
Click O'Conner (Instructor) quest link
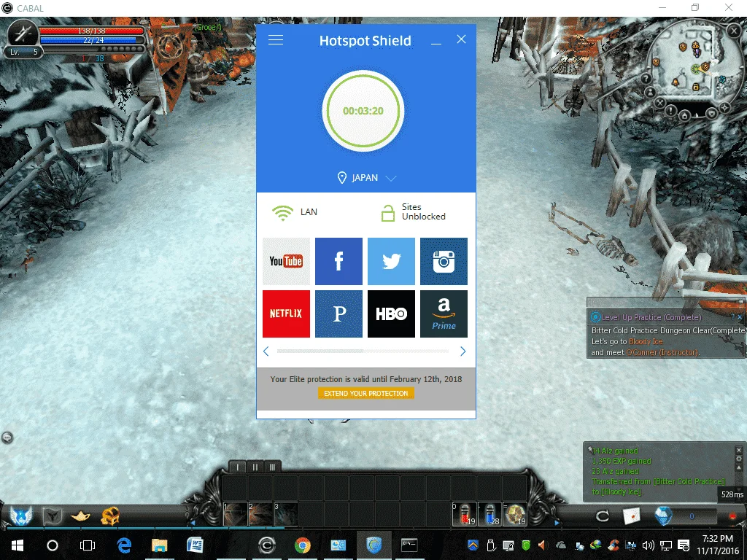[x=662, y=352]
